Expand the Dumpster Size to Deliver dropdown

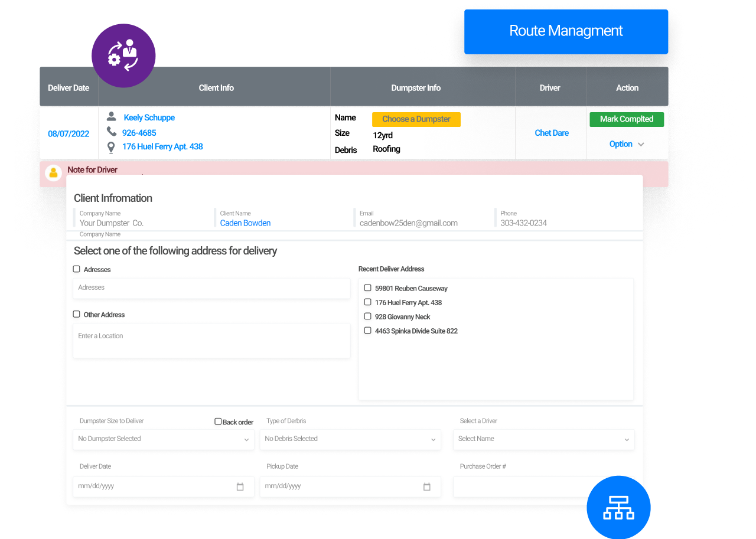pyautogui.click(x=164, y=439)
